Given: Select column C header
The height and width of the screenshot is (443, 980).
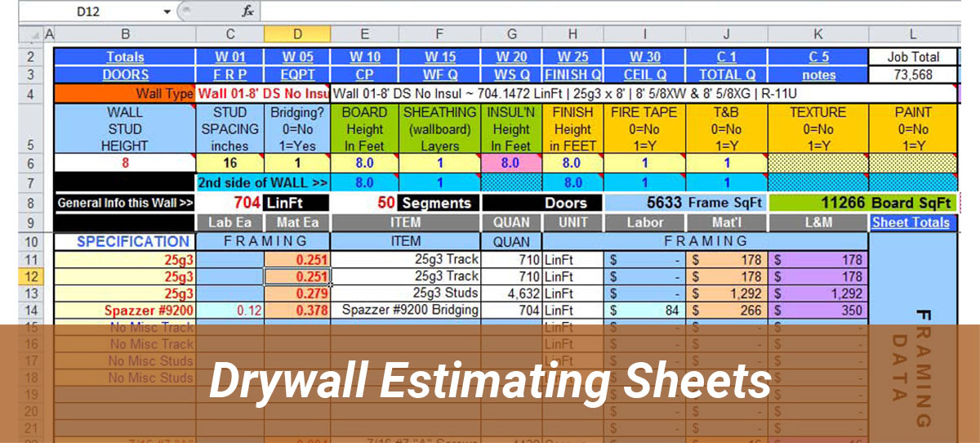Looking at the screenshot, I should (230, 35).
